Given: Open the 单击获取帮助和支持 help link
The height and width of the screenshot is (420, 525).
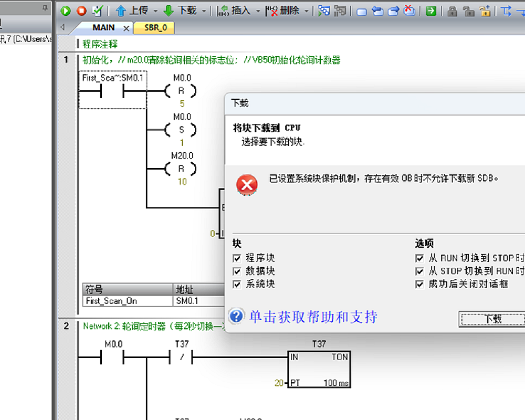Looking at the screenshot, I should [313, 317].
